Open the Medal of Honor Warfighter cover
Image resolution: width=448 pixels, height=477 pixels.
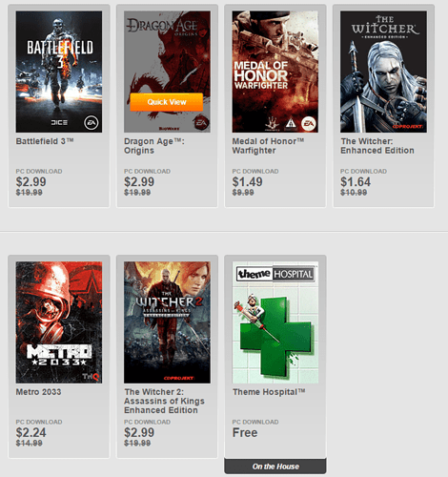275,72
